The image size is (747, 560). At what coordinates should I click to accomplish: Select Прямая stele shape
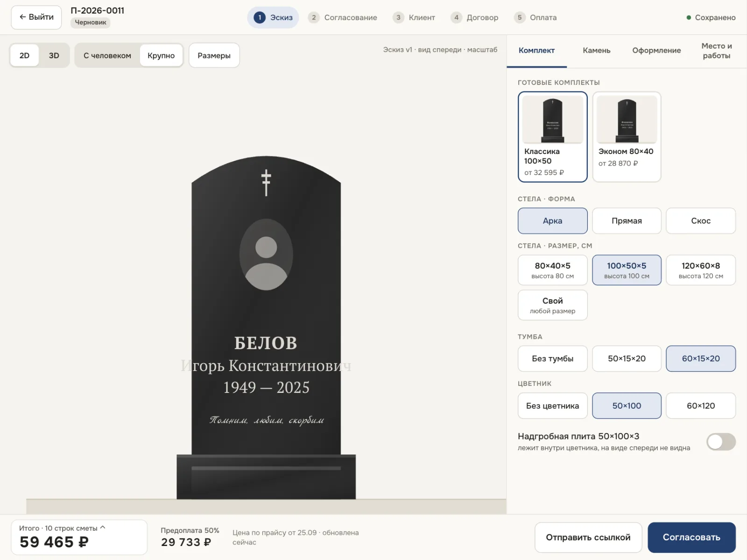tap(627, 221)
